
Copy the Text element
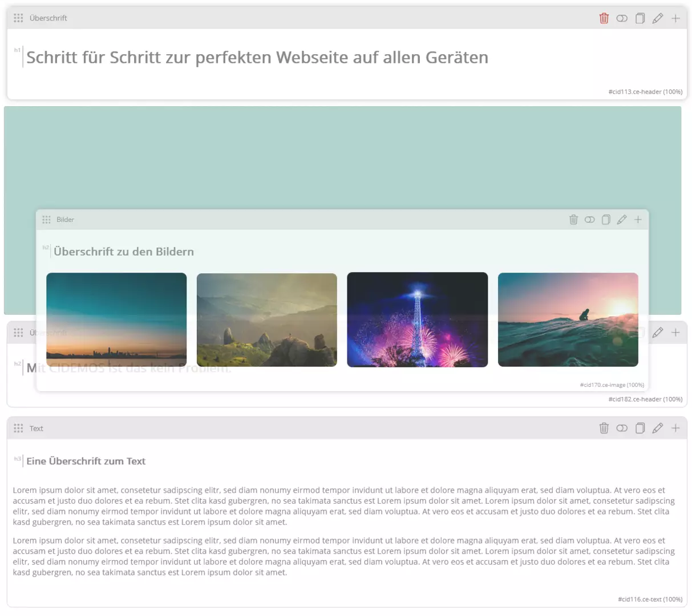[640, 428]
